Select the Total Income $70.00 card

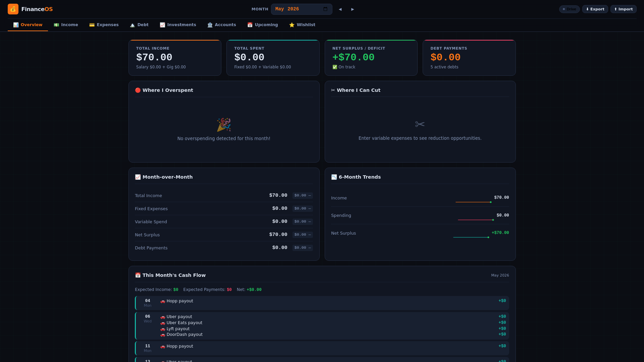(x=175, y=58)
